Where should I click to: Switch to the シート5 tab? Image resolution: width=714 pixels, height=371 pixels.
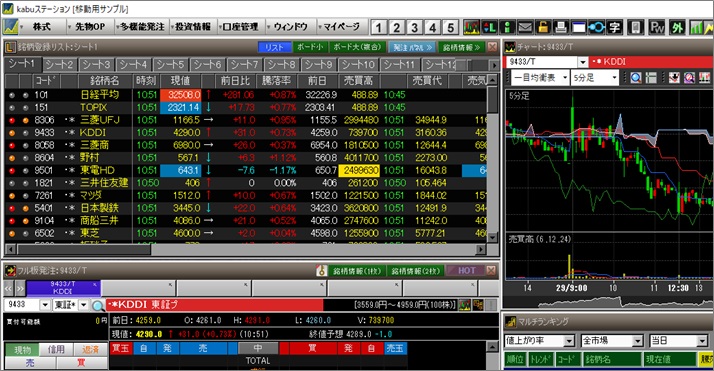pos(171,65)
